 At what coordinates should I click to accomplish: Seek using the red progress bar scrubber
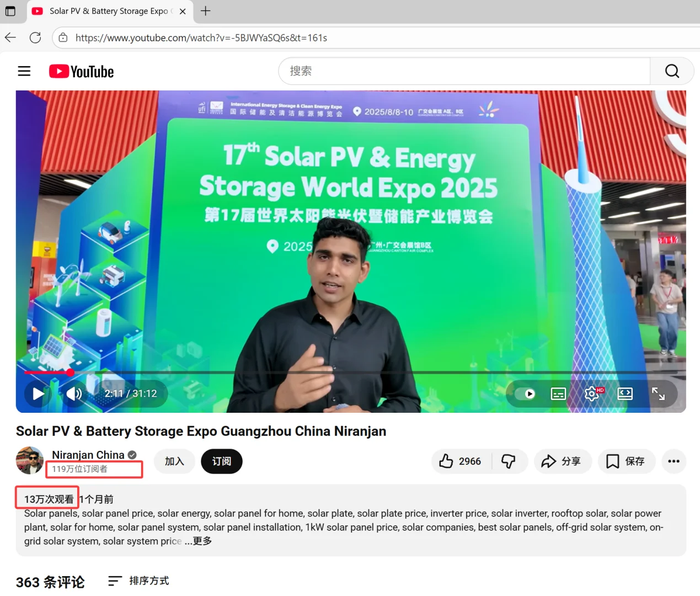(x=71, y=372)
